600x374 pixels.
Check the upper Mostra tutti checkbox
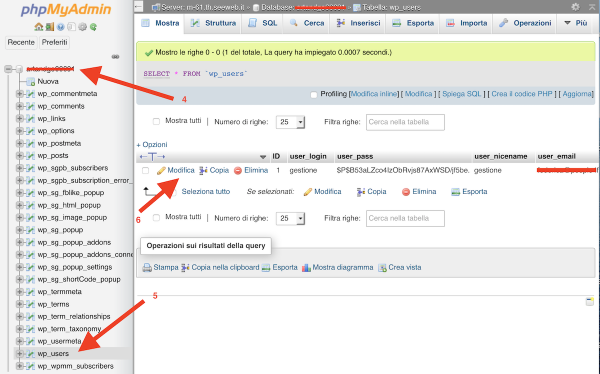click(x=156, y=121)
